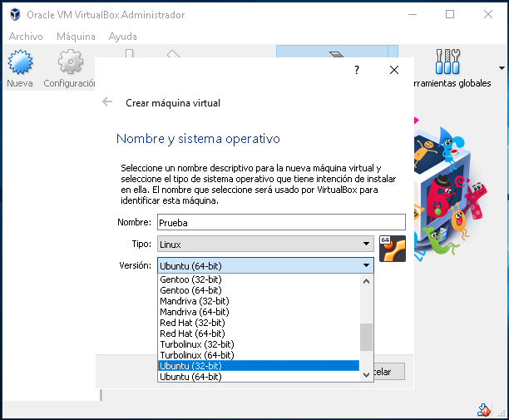
Task: Click the dialog help question mark
Action: (357, 70)
